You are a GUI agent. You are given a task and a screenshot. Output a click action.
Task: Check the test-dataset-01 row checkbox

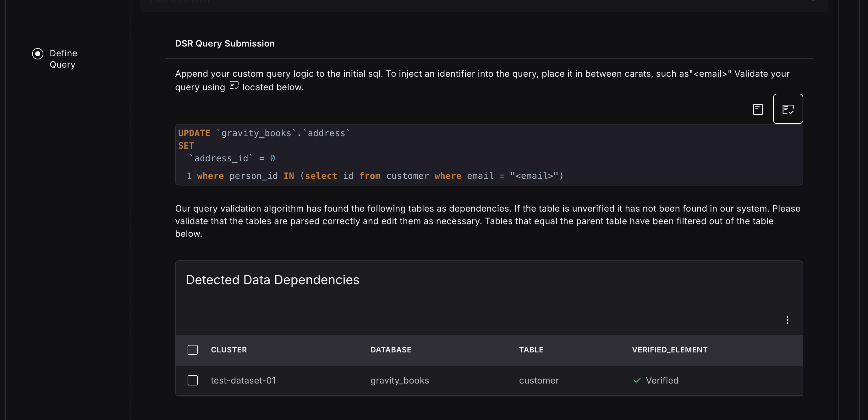point(192,380)
